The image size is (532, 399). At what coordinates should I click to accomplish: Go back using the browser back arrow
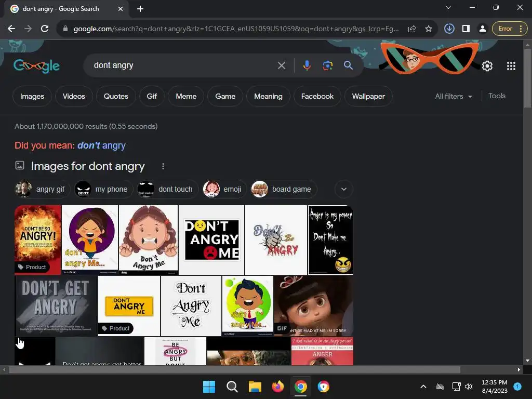[11, 29]
